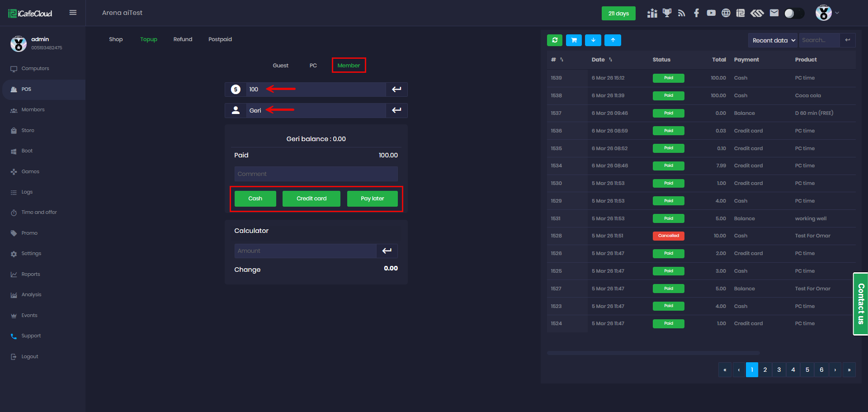Click the blue shopping cart icon
The width and height of the screenshot is (868, 412).
574,40
